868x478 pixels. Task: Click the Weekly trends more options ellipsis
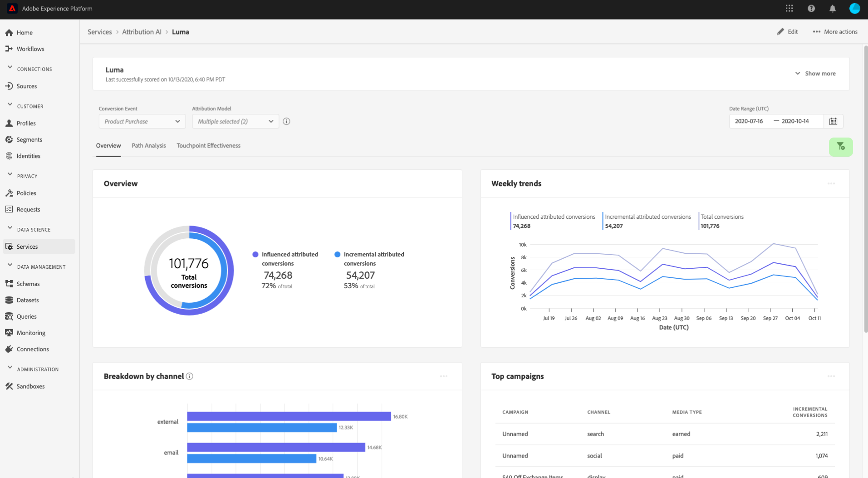tap(831, 184)
